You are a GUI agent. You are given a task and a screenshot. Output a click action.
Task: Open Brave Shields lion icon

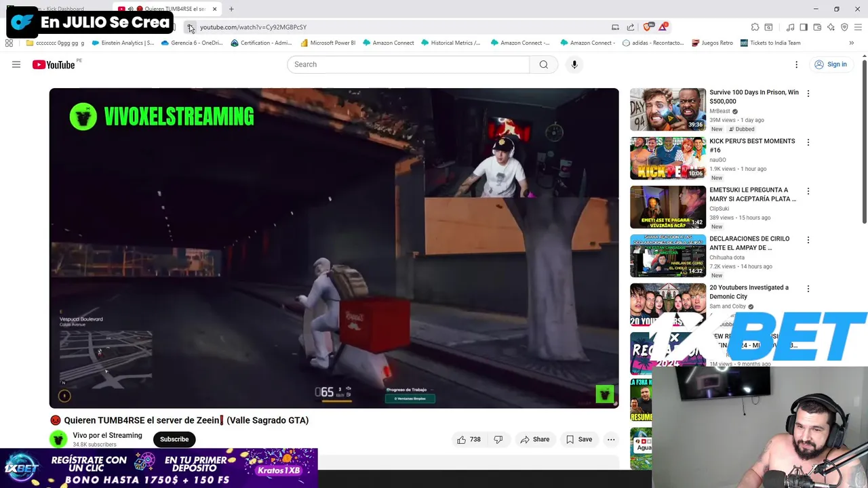pos(648,27)
